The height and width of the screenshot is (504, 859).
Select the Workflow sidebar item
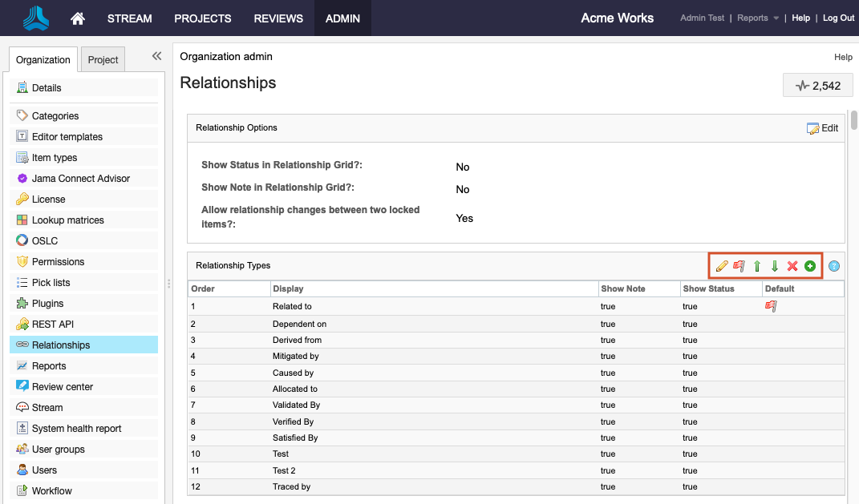click(51, 491)
